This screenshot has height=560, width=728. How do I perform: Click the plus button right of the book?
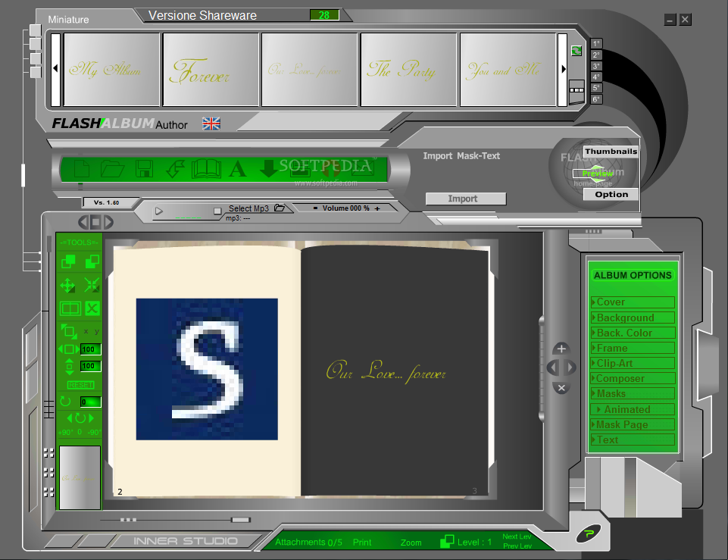(561, 349)
